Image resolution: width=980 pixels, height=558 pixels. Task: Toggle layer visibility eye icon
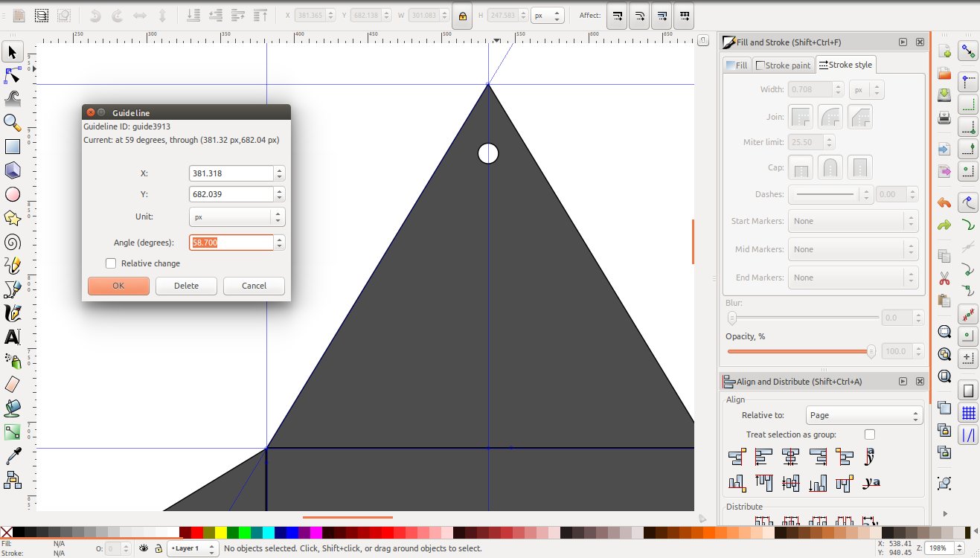(144, 548)
